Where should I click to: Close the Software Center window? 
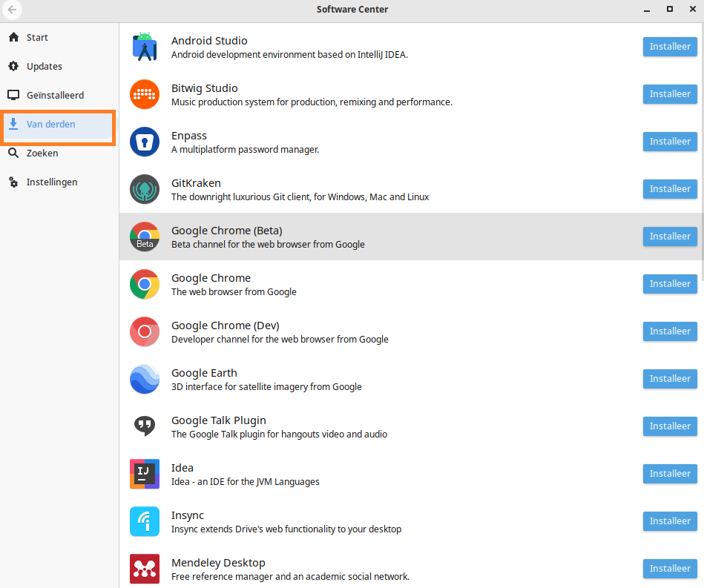693,9
